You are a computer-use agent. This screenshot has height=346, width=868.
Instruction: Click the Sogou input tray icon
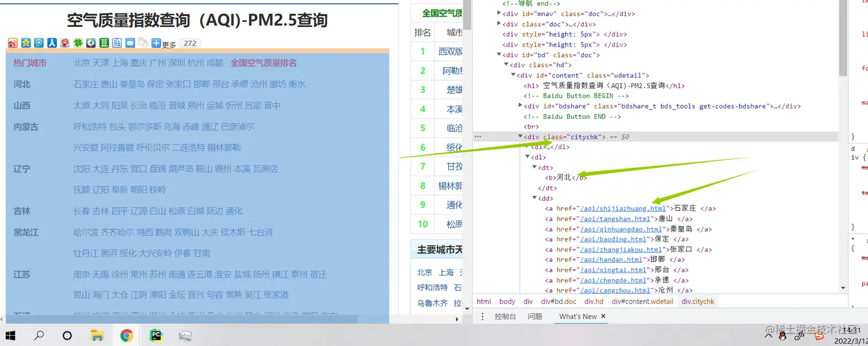(820, 336)
